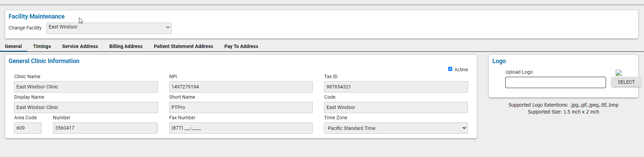Open the Patient Statement Address tab
This screenshot has height=157, width=644.
183,46
